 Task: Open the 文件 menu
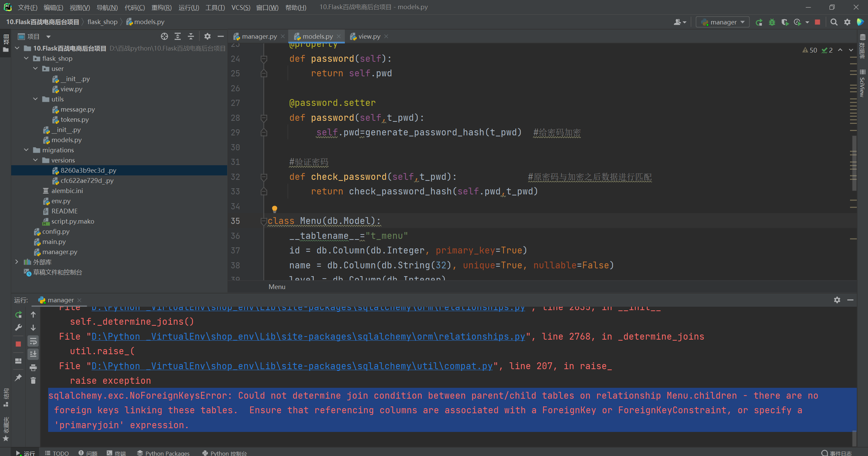[27, 7]
